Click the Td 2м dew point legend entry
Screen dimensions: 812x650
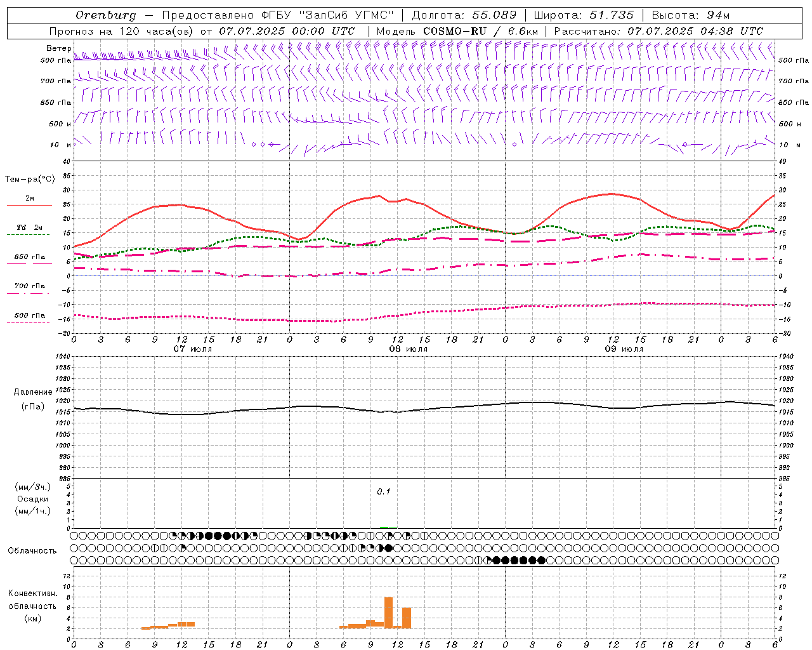point(30,227)
